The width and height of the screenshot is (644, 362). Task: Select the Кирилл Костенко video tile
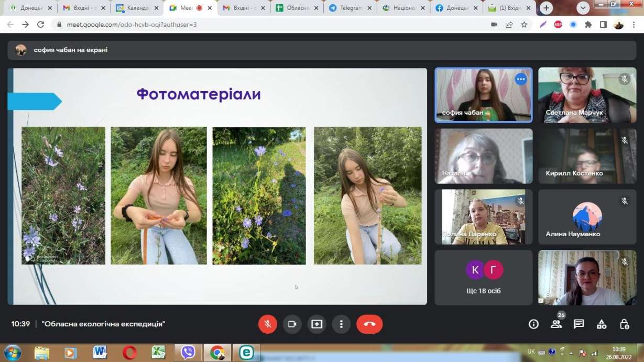tap(587, 156)
